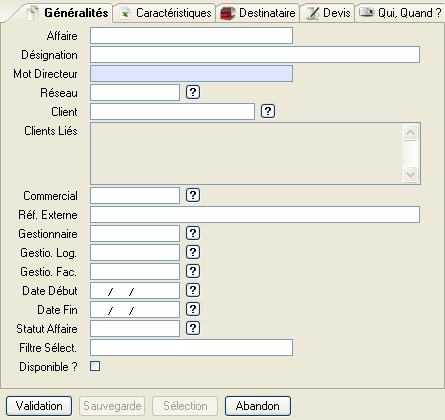Toggle the Disponible ? checkbox
This screenshot has width=445, height=420.
point(95,366)
